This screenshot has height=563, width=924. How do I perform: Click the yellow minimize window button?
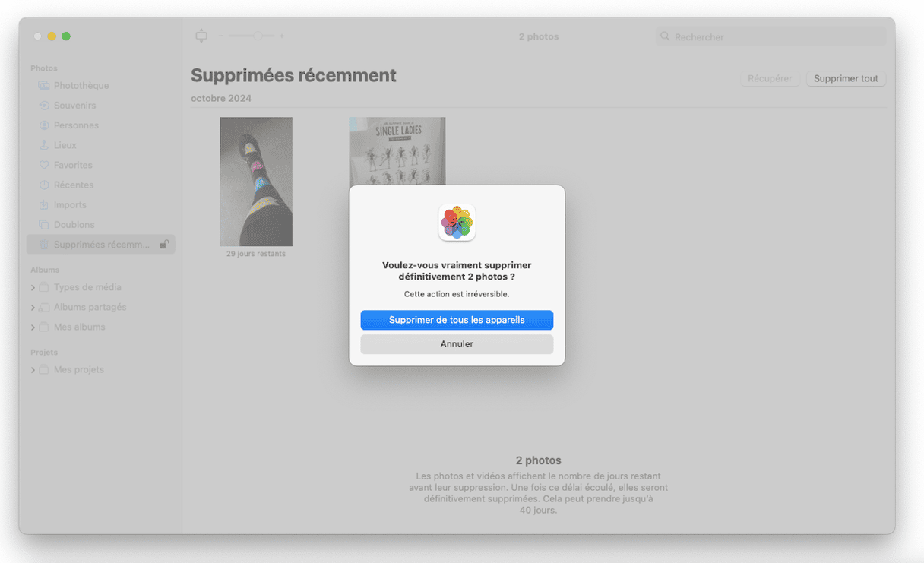click(x=52, y=36)
